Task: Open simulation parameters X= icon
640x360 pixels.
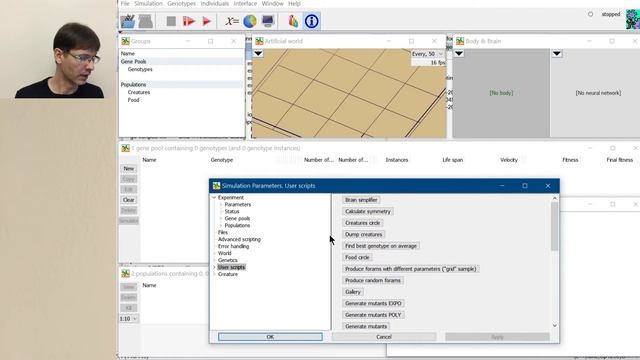Action: point(232,21)
